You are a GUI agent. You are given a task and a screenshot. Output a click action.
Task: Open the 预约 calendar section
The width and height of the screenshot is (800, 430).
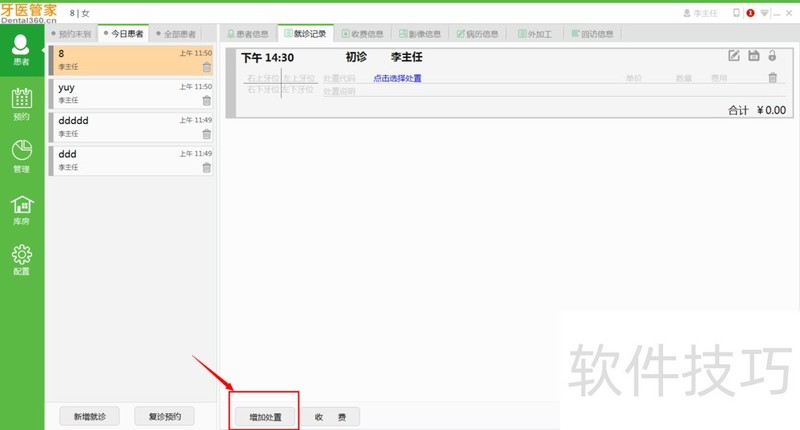(21, 104)
